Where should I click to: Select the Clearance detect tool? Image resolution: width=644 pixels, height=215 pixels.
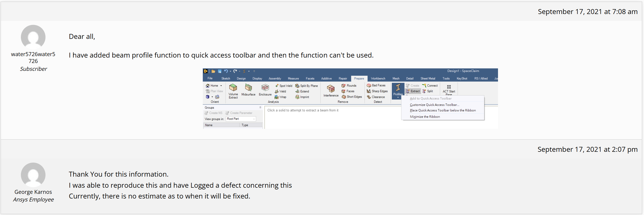pyautogui.click(x=376, y=97)
